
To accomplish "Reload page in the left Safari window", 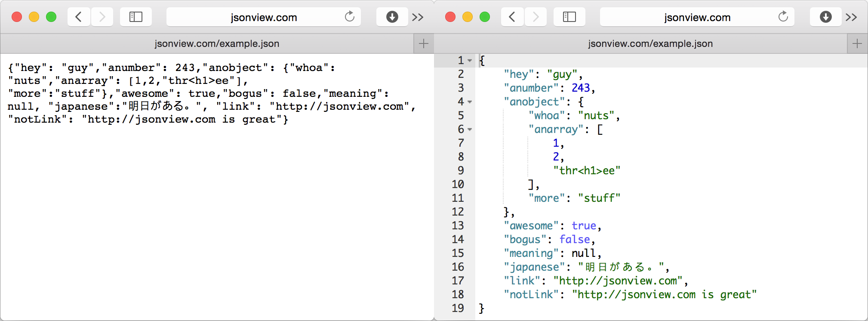I will (x=350, y=17).
